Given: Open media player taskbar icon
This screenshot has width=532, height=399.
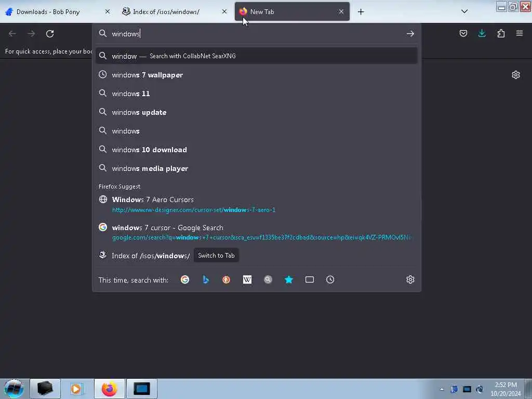Looking at the screenshot, I should pos(77,389).
